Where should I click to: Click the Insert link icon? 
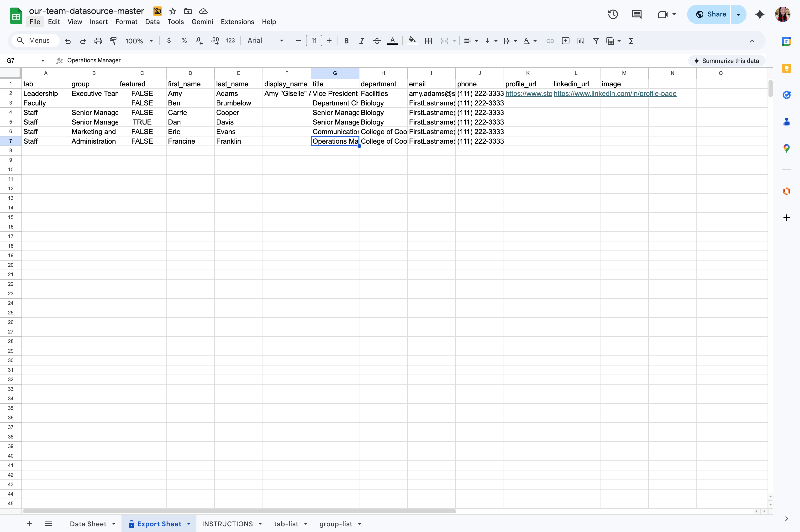point(550,41)
